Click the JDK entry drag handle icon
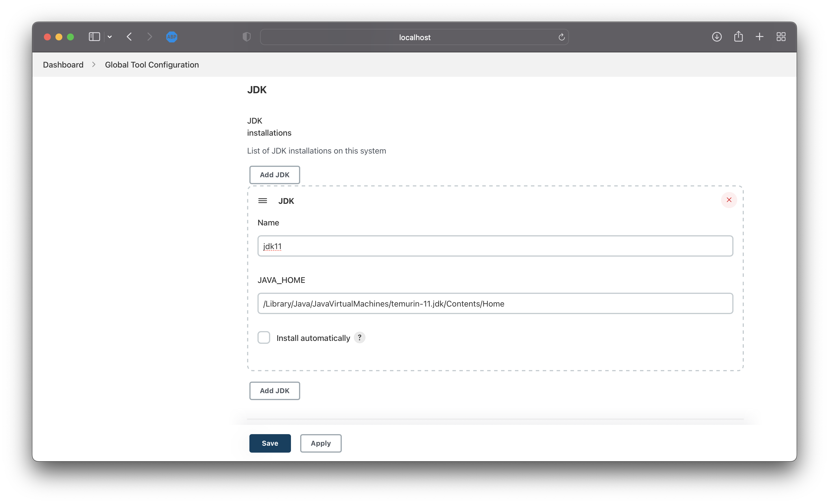829x504 pixels. coord(262,201)
